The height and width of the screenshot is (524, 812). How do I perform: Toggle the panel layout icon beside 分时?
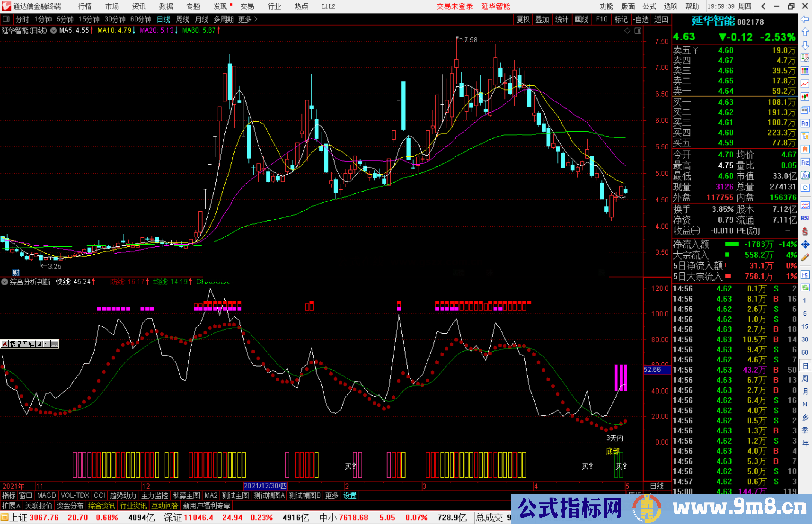6,19
